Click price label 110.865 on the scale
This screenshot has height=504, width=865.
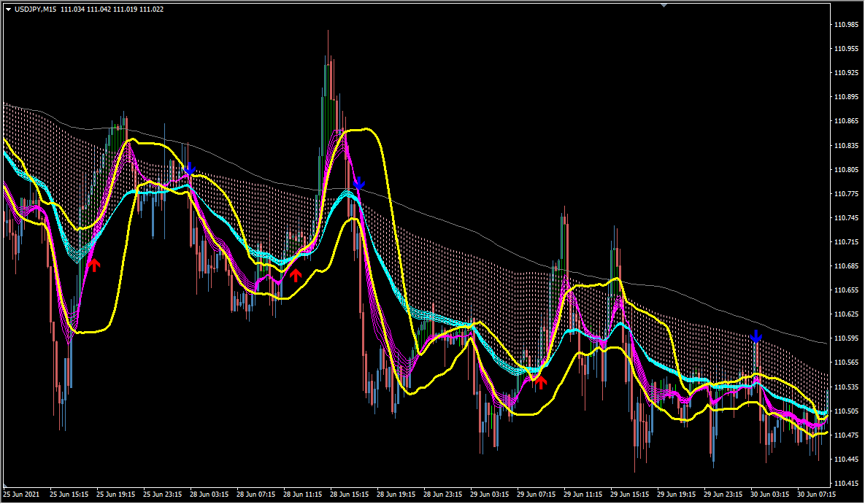click(x=846, y=121)
